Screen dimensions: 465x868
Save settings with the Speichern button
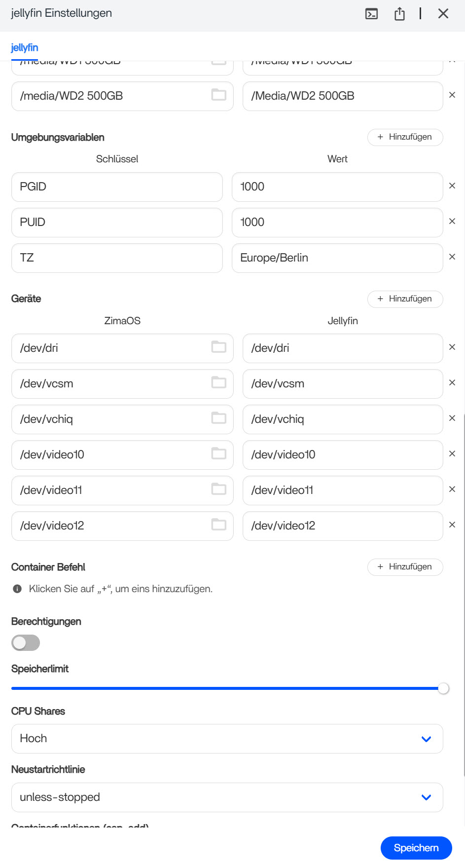click(416, 848)
